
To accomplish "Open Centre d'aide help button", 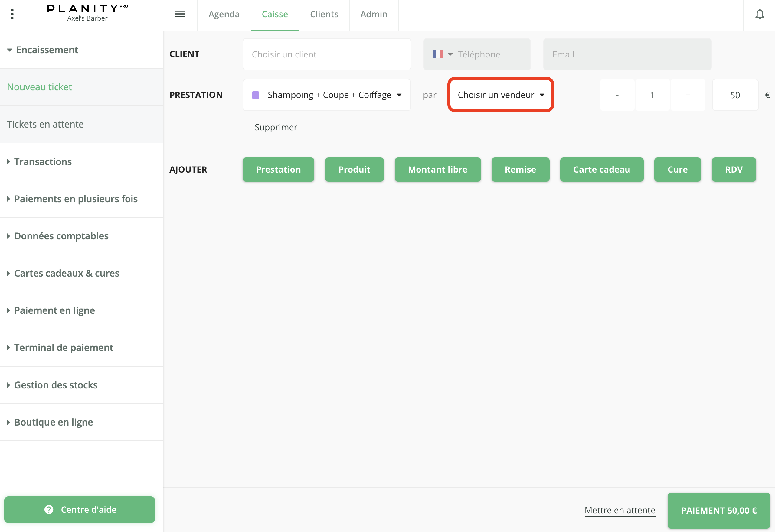I will 79,509.
